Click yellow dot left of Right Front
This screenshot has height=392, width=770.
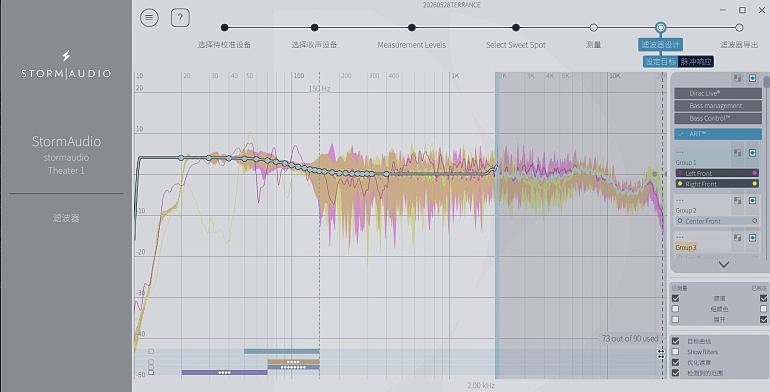click(x=680, y=184)
